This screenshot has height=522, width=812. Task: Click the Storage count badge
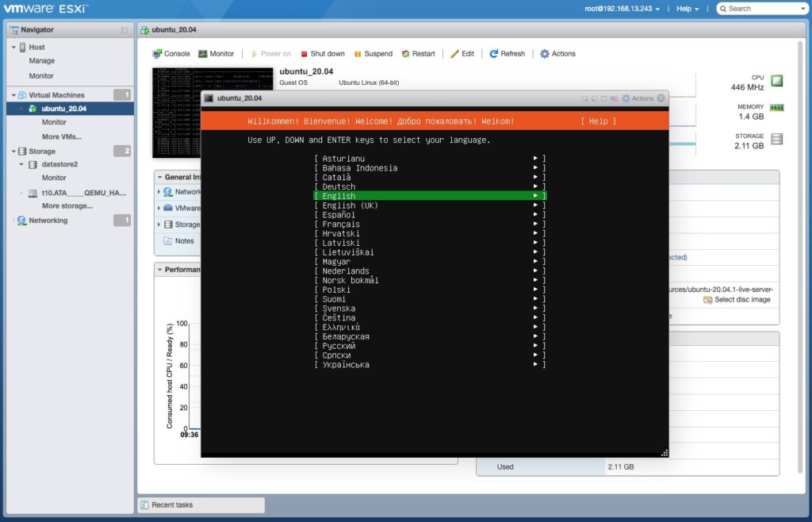click(x=122, y=152)
